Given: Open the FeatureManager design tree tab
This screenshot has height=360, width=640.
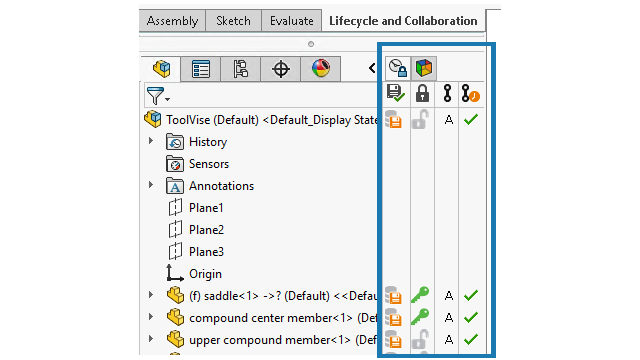Looking at the screenshot, I should tap(161, 69).
